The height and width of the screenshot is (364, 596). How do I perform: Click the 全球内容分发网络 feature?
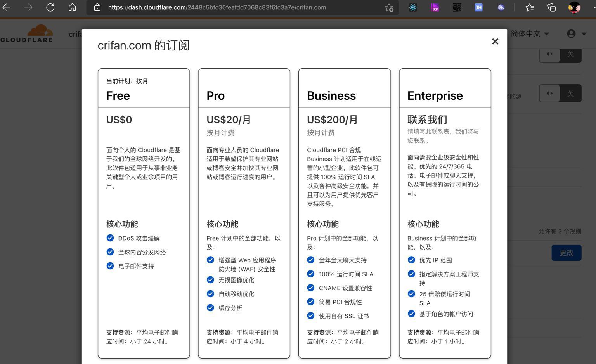pos(142,252)
